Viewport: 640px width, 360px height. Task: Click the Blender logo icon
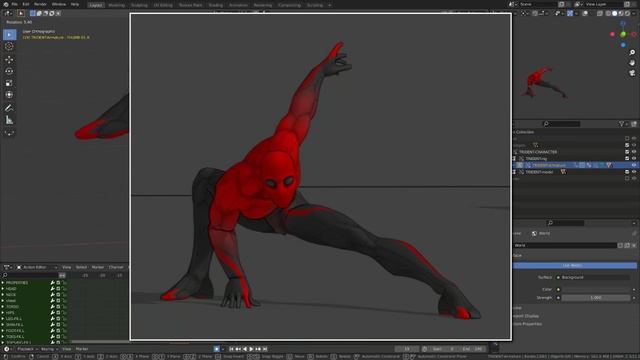(x=6, y=4)
